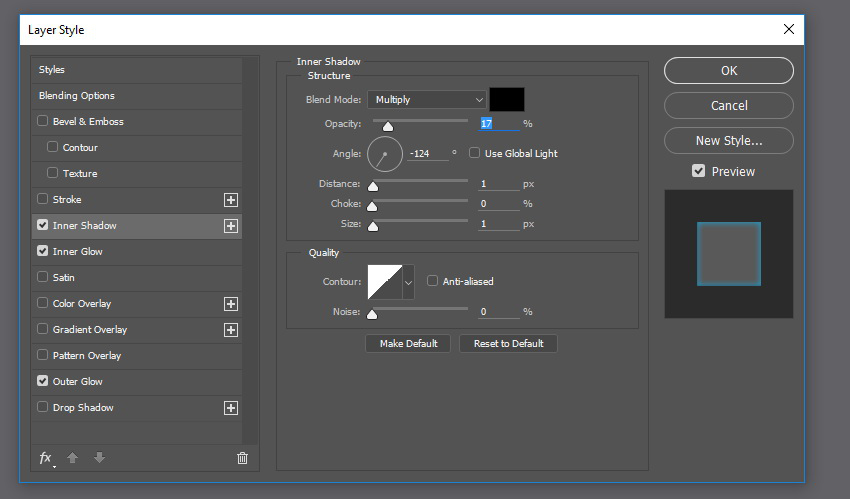Viewport: 850px width, 500px height.
Task: Click the New Style... button
Action: 729,141
